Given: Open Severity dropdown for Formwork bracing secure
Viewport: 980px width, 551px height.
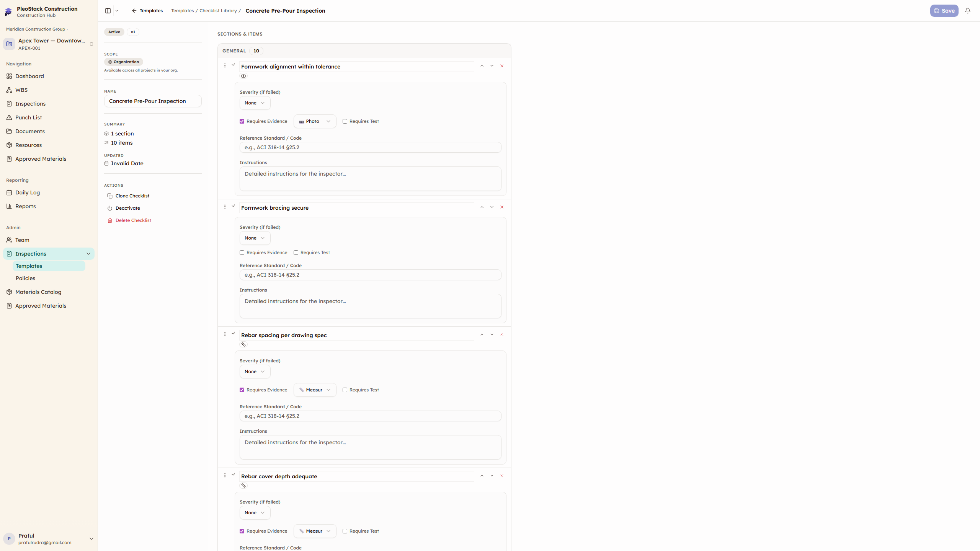Looking at the screenshot, I should tap(255, 238).
